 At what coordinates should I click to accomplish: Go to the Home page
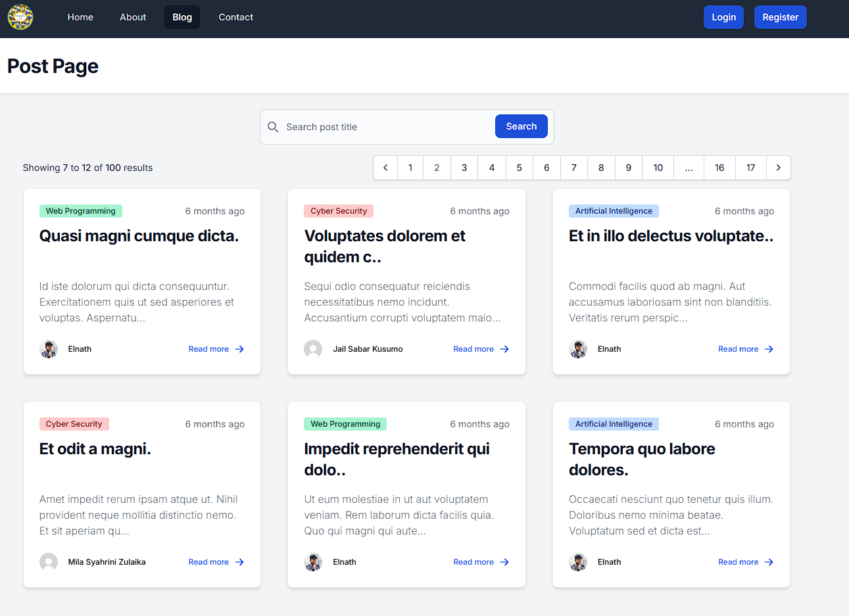point(80,17)
